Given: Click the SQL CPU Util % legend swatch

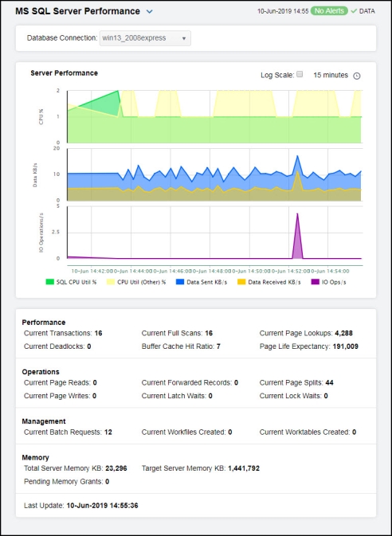Looking at the screenshot, I should tap(50, 282).
